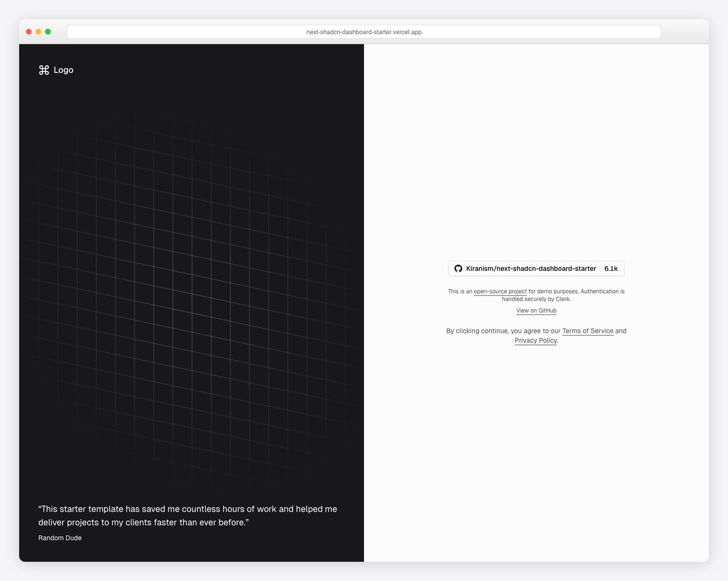Click "View on GitHub"

[x=536, y=310]
